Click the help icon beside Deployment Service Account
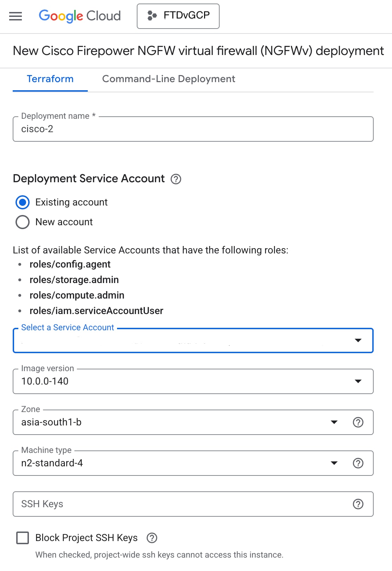Screen dimensions: 392x571 click(x=176, y=179)
